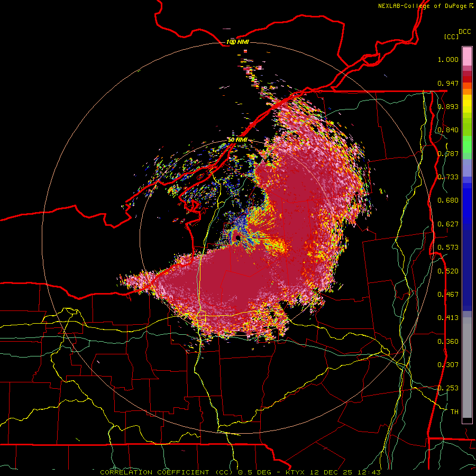This screenshot has height=476, width=476.
Task: Click the 0.520 legend value
Action: pos(448,271)
